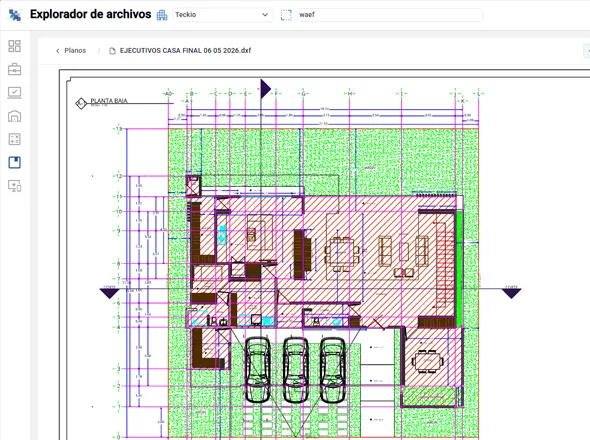
Task: Open the warehouse icon in sidebar
Action: [15, 116]
